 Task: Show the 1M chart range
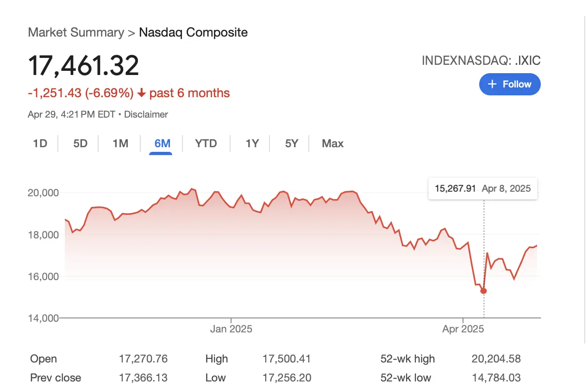(120, 144)
